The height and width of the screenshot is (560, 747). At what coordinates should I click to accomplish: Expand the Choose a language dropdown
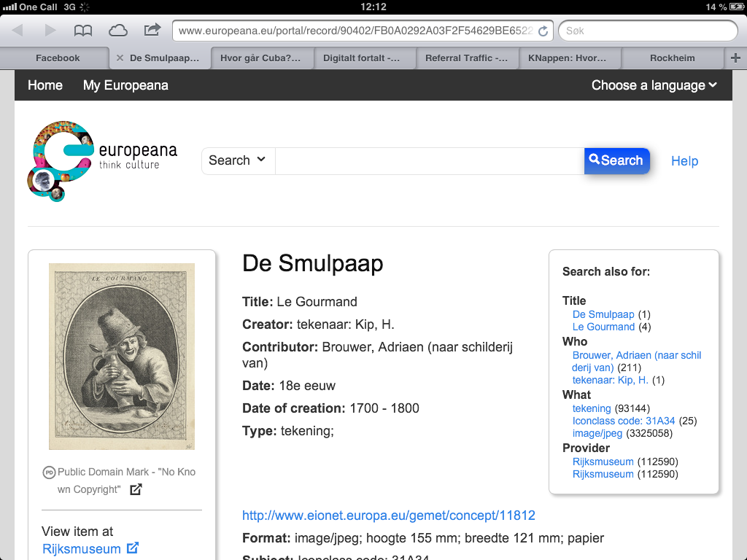(x=654, y=85)
